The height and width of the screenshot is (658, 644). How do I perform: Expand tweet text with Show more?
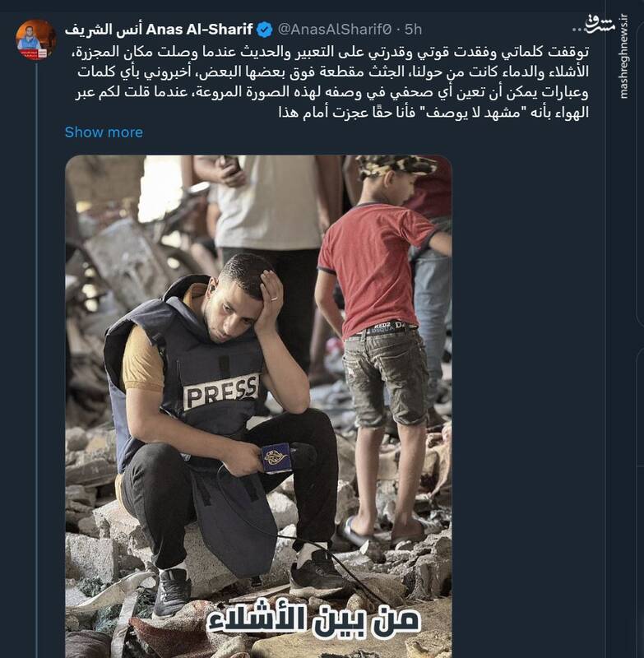pos(104,132)
